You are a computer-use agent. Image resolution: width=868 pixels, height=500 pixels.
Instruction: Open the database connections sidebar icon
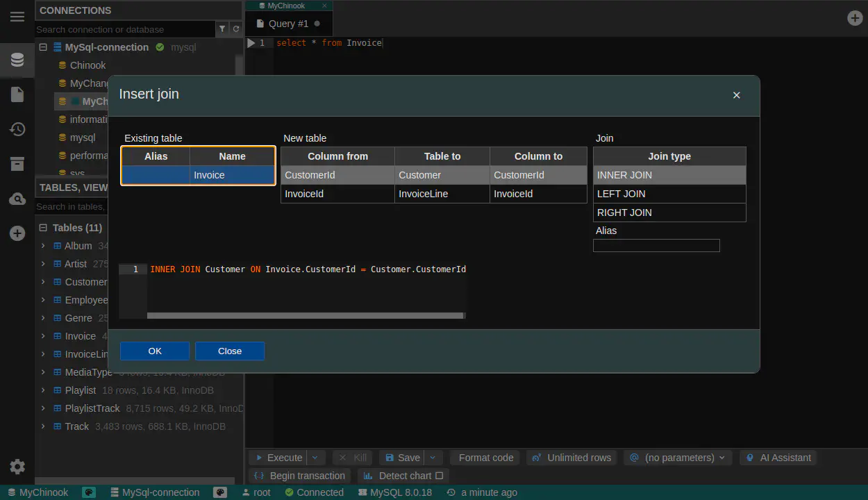(17, 60)
